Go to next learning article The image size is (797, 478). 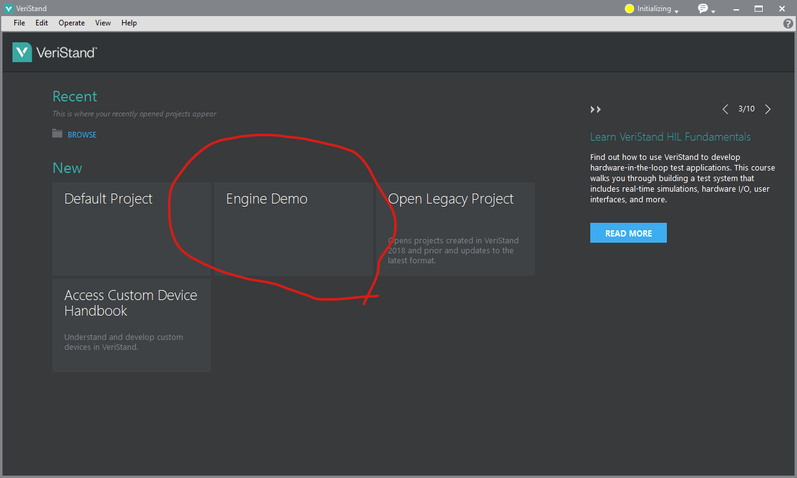tap(768, 109)
